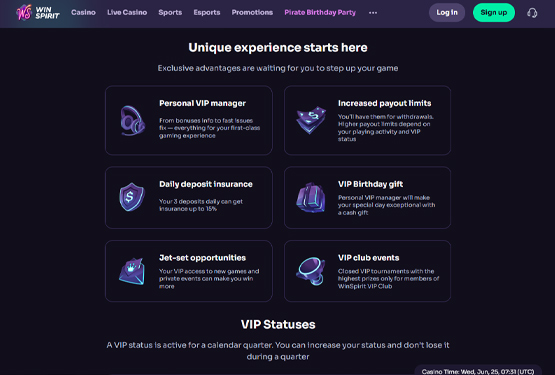Click the Casino Time status bar
This screenshot has height=375, width=555.
[x=478, y=371]
